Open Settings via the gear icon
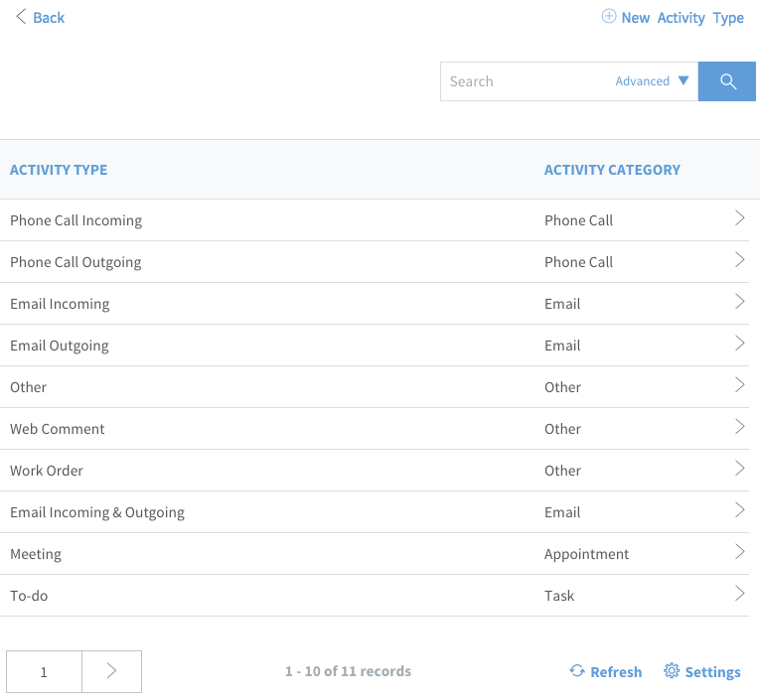The width and height of the screenshot is (760, 700). coord(672,671)
